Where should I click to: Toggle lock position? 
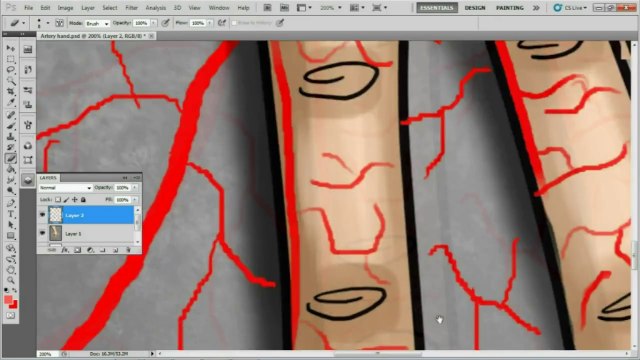click(x=75, y=200)
